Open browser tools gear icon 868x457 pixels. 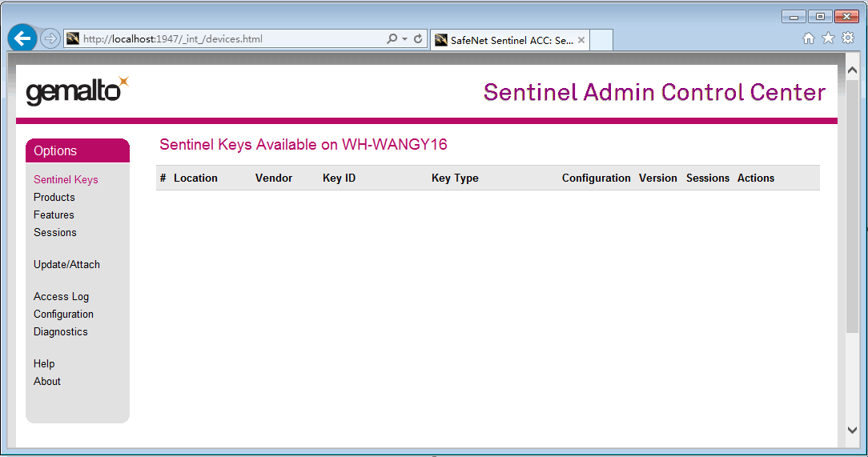(848, 38)
